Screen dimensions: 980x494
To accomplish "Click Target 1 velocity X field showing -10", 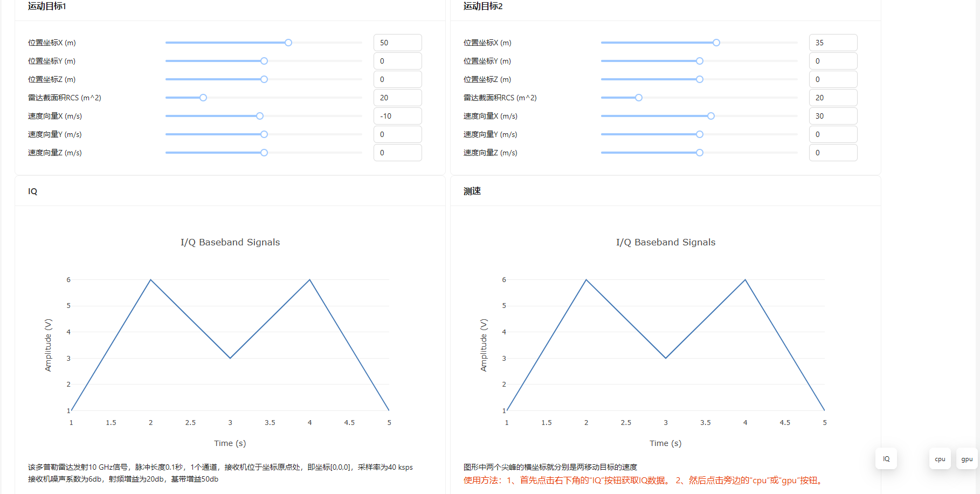I will click(x=397, y=116).
